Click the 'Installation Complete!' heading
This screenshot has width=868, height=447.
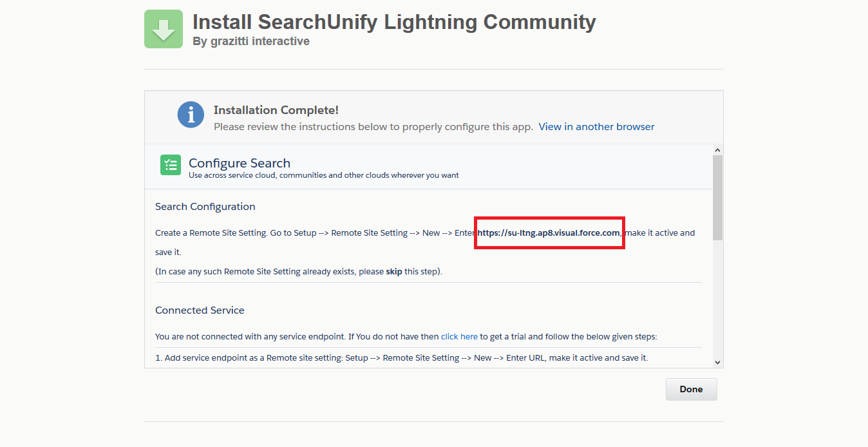276,110
